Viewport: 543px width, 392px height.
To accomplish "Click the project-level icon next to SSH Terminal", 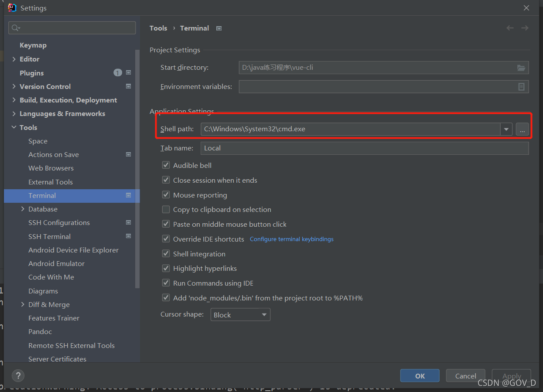I will click(129, 236).
